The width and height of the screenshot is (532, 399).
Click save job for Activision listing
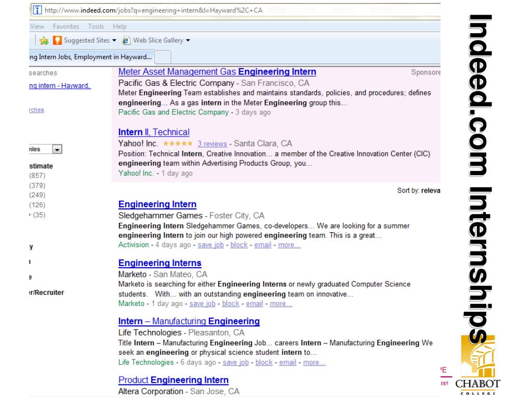[x=211, y=245]
